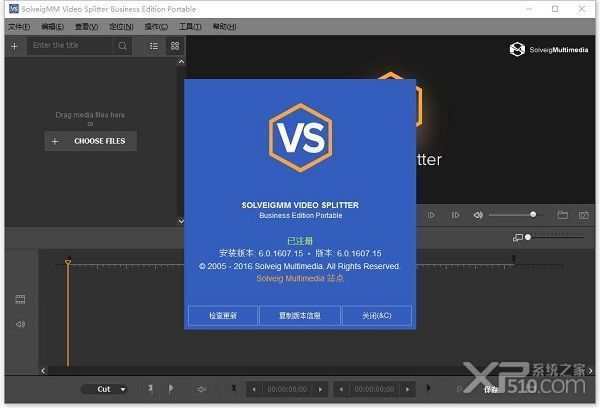
Task: Click the start-marker icon before the first timecode
Action: [x=234, y=388]
